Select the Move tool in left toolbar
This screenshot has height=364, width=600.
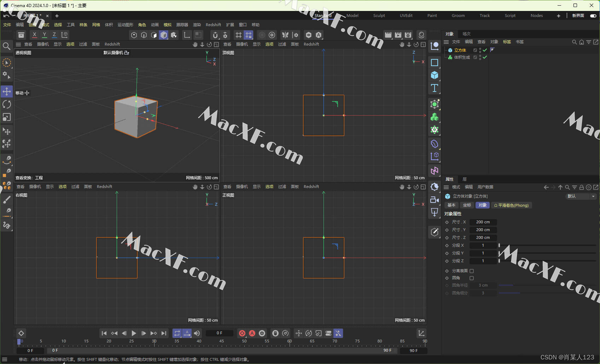click(7, 92)
